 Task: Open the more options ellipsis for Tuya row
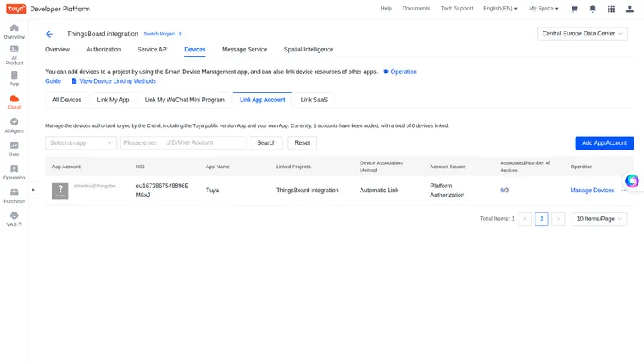point(624,191)
